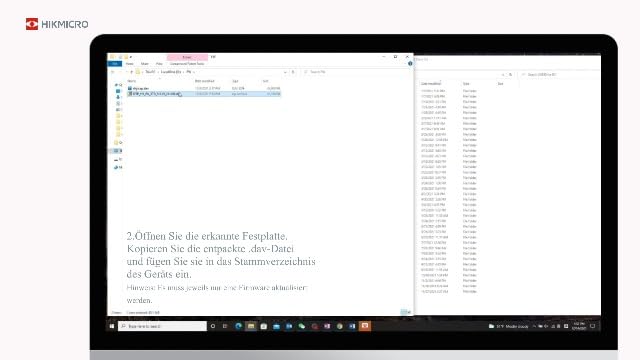The height and width of the screenshot is (360, 640).
Task: Open File Explorer from the taskbar
Action: coord(251,326)
